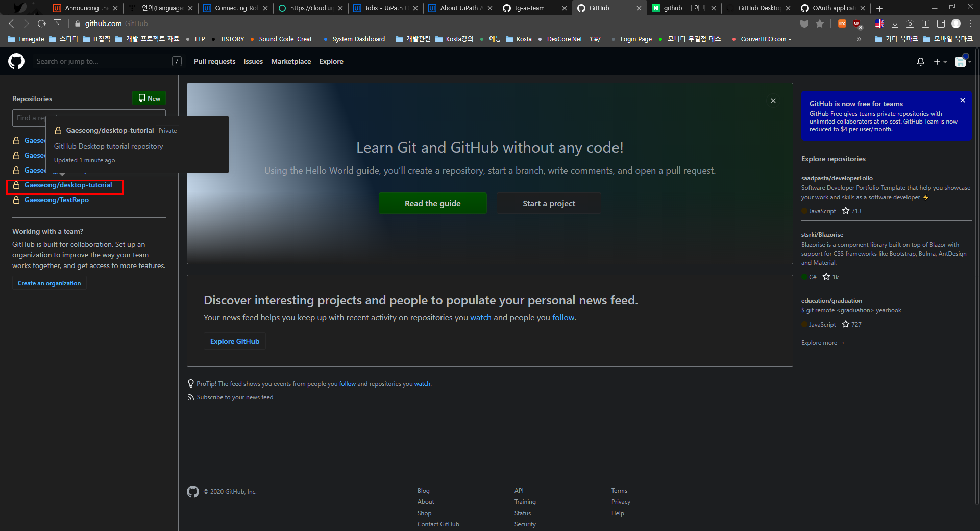Open the Status footer link
Viewport: 980px width, 531px height.
coord(523,513)
